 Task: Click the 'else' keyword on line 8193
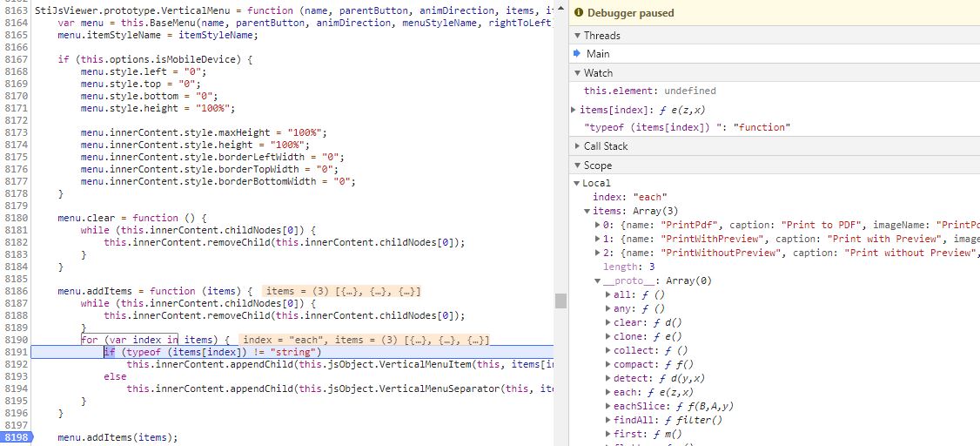coord(115,376)
